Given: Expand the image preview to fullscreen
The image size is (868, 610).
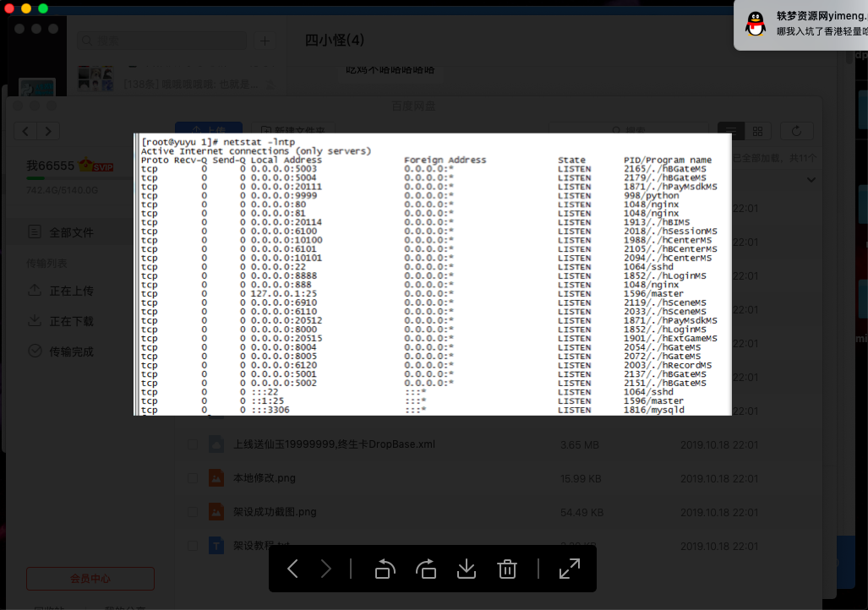Looking at the screenshot, I should (570, 569).
